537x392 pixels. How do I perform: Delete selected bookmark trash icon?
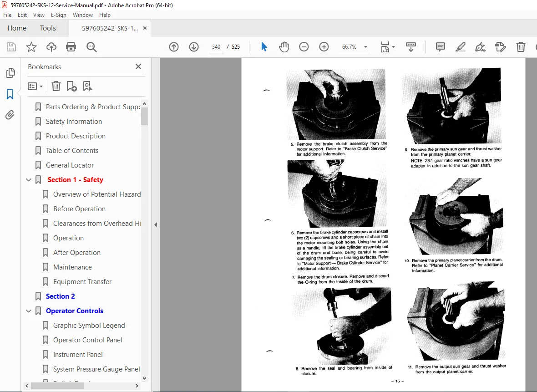pos(56,86)
